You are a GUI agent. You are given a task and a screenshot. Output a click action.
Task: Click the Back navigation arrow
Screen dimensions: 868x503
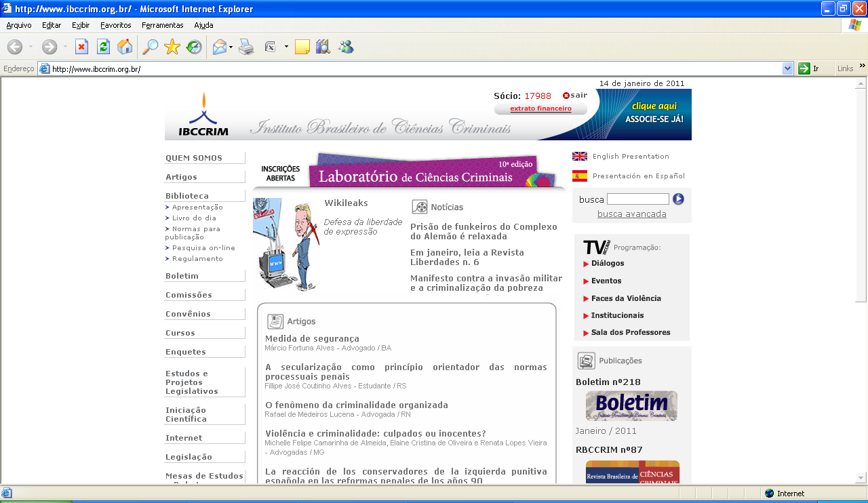[x=14, y=47]
